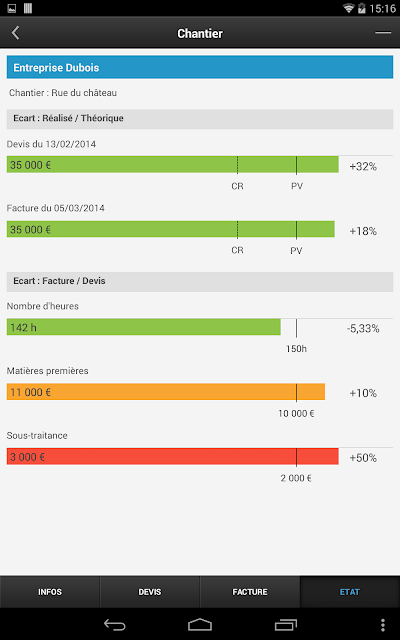Tap the Entreprise Dubois blue header
Screen dimensions: 400x640
click(x=200, y=67)
